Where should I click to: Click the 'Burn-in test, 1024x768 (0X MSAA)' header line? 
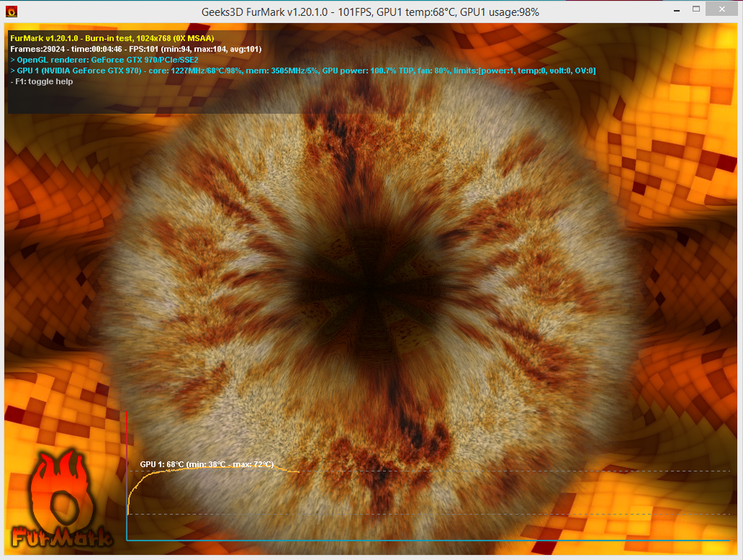pyautogui.click(x=112, y=38)
